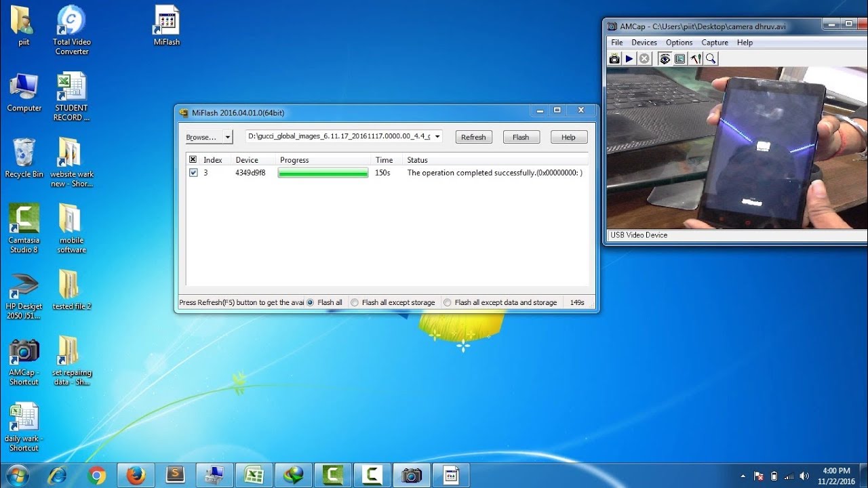Select the Flash all radio button
The image size is (868, 488).
[311, 302]
